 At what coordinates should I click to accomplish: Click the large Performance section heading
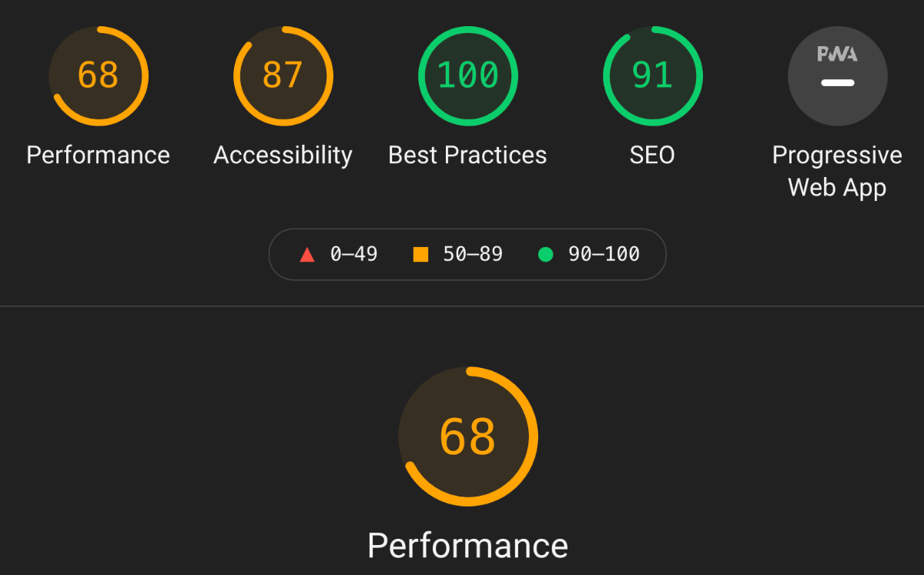(x=468, y=546)
